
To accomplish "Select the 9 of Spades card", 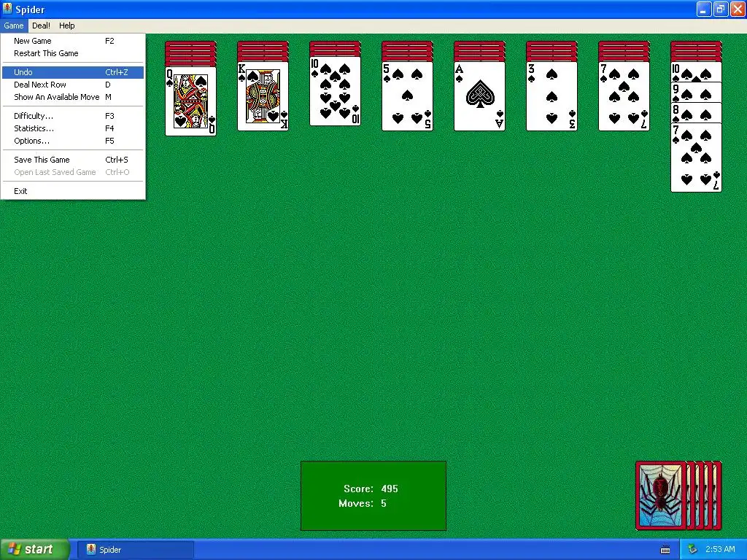I will click(x=696, y=93).
